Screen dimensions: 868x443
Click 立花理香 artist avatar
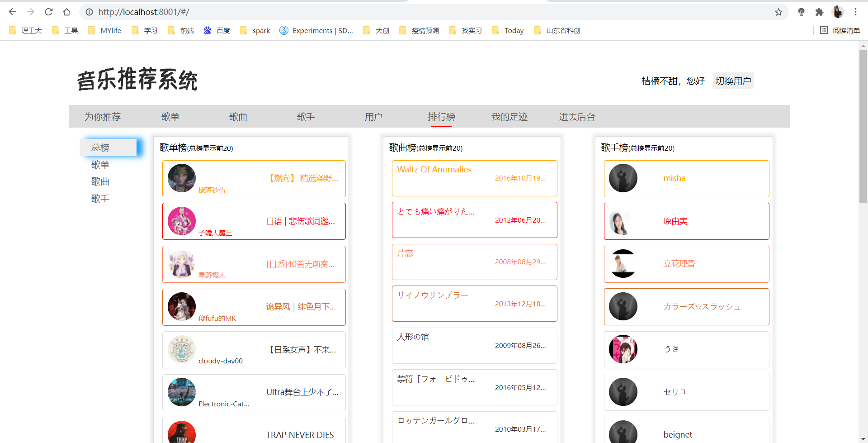(x=623, y=264)
